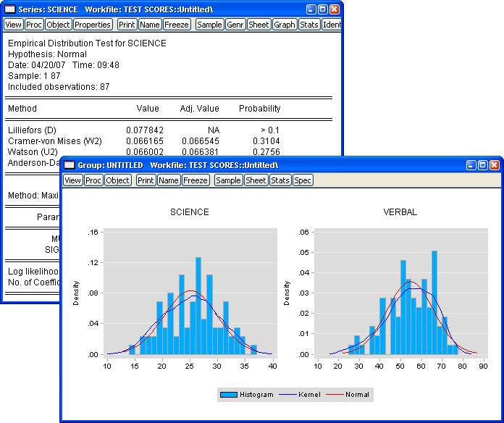Click Graph button in the Series toolbar
This screenshot has height=423, width=504.
tap(285, 25)
